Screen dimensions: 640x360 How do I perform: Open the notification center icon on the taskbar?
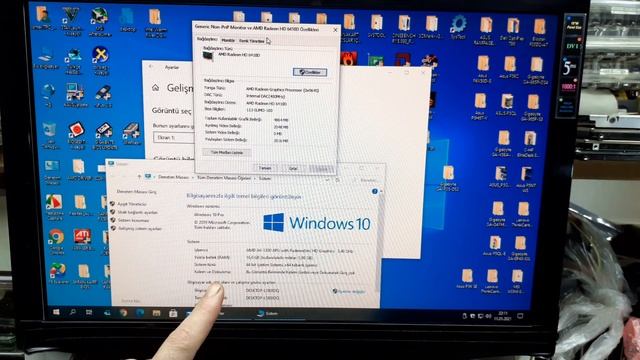(x=520, y=316)
